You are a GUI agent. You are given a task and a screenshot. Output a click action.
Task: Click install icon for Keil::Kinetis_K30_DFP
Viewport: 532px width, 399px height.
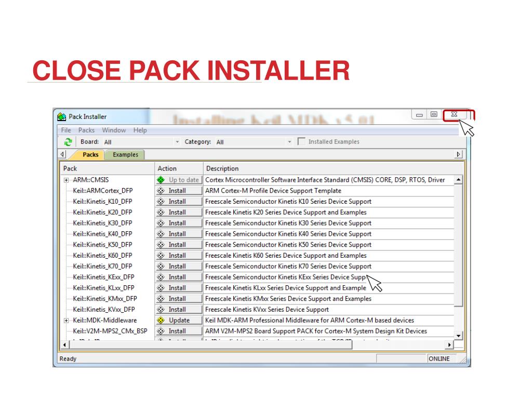[161, 223]
